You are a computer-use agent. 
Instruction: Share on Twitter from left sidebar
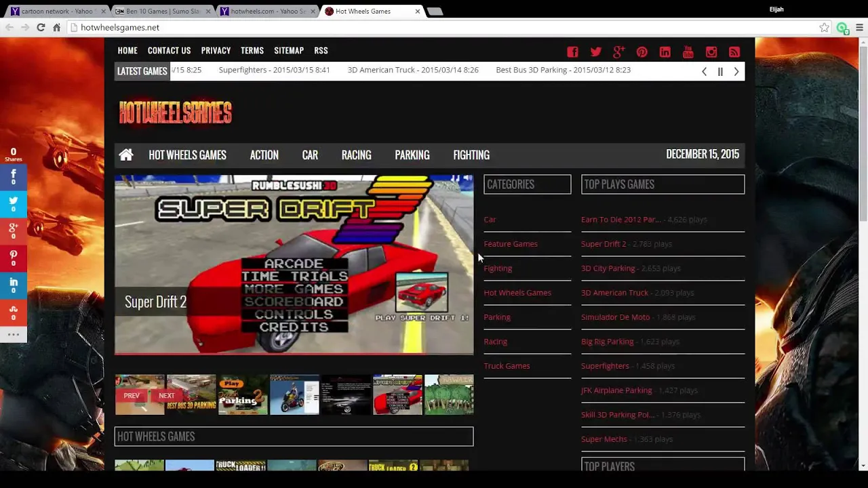[x=13, y=203]
